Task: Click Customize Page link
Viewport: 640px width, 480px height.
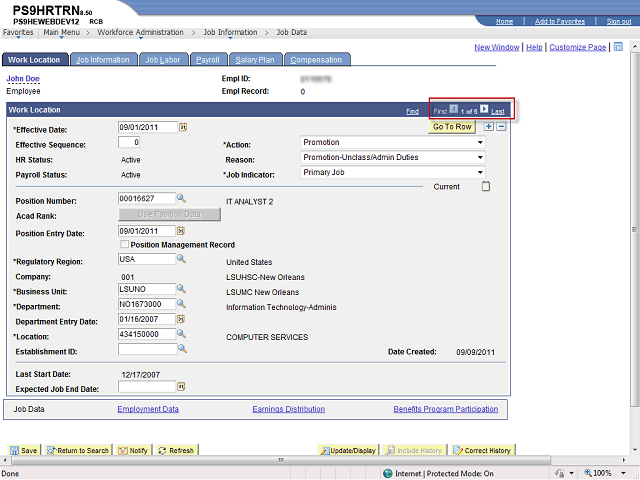Action: tap(578, 47)
